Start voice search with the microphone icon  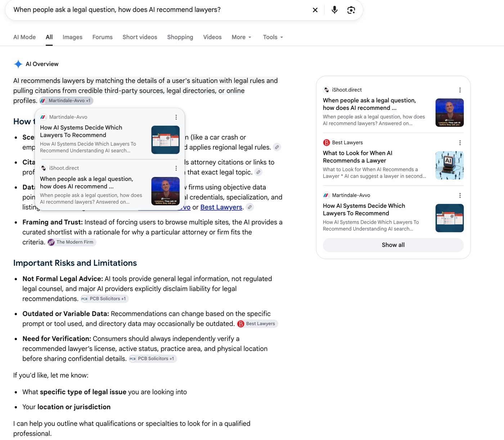click(x=334, y=10)
